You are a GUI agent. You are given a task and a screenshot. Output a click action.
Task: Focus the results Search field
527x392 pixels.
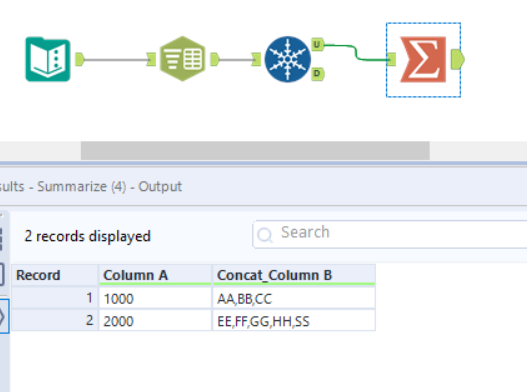click(x=390, y=234)
